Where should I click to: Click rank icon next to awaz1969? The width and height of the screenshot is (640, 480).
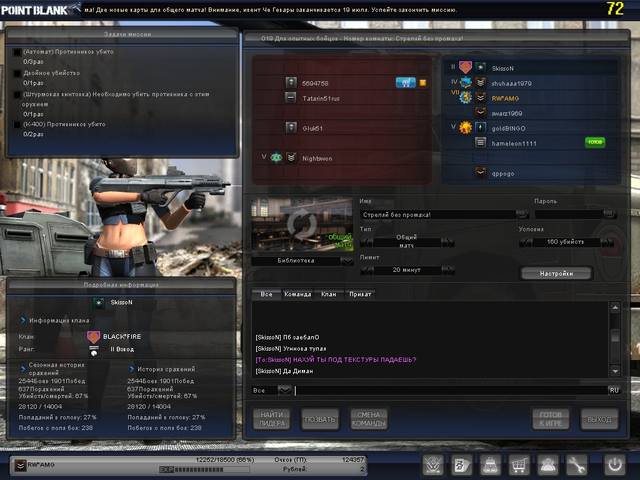point(480,112)
